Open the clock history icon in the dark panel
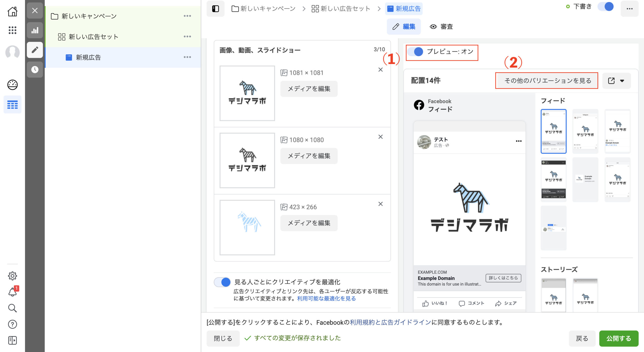The image size is (644, 352). (x=35, y=69)
